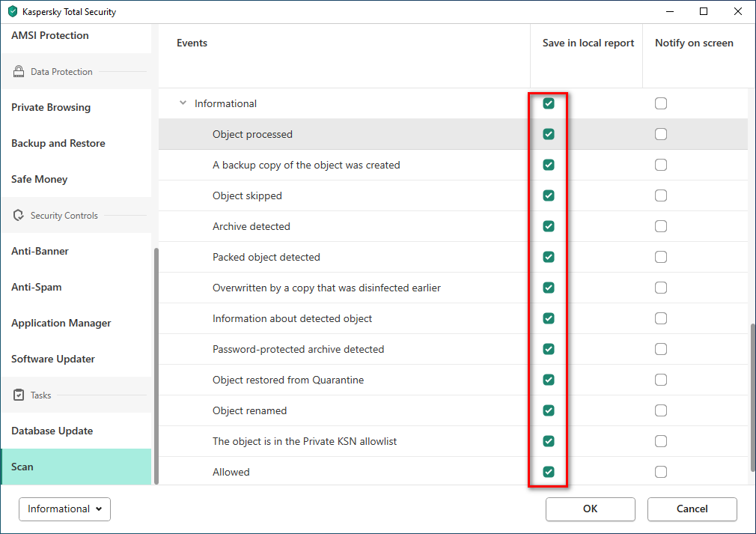Enable screen notification for backup copy created
756x534 pixels.
click(x=660, y=165)
